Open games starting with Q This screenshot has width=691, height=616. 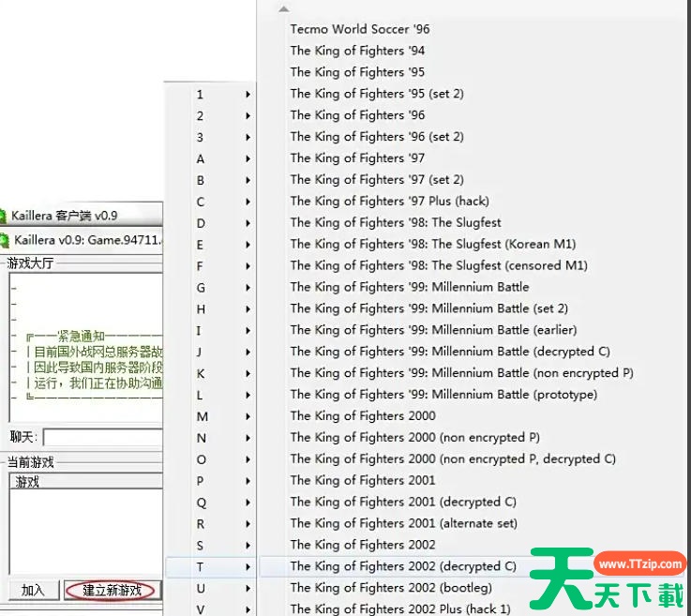coord(211,503)
